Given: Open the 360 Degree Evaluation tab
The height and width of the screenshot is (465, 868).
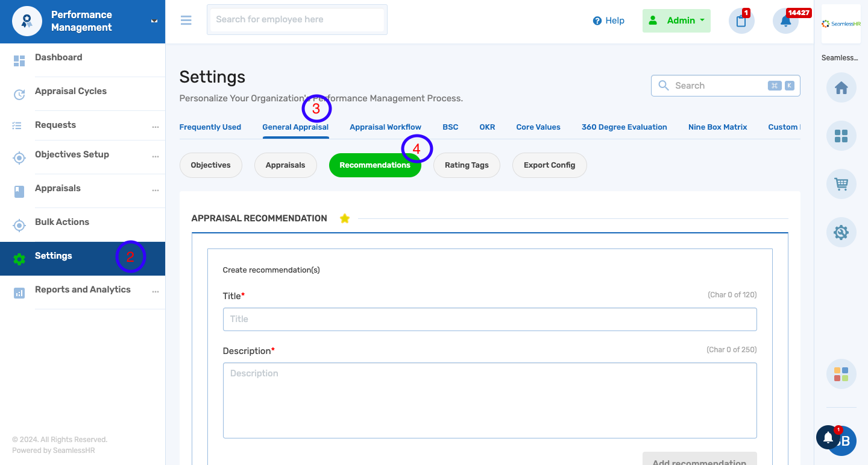Looking at the screenshot, I should (624, 127).
